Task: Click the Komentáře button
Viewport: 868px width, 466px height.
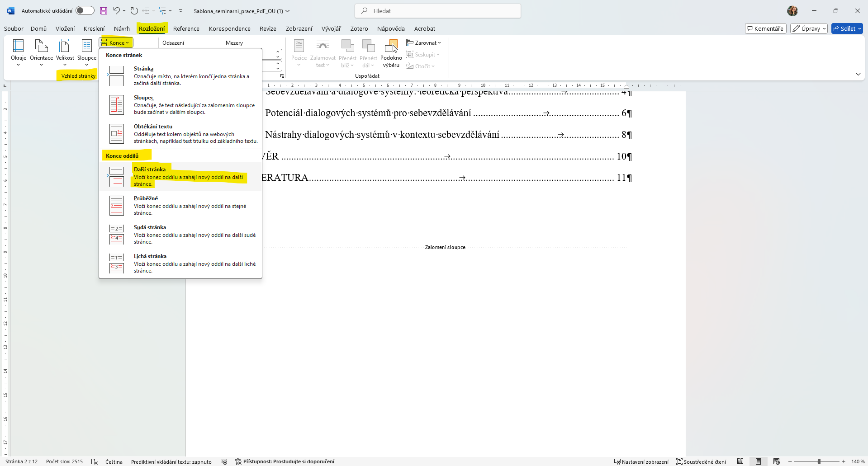Action: (x=765, y=28)
